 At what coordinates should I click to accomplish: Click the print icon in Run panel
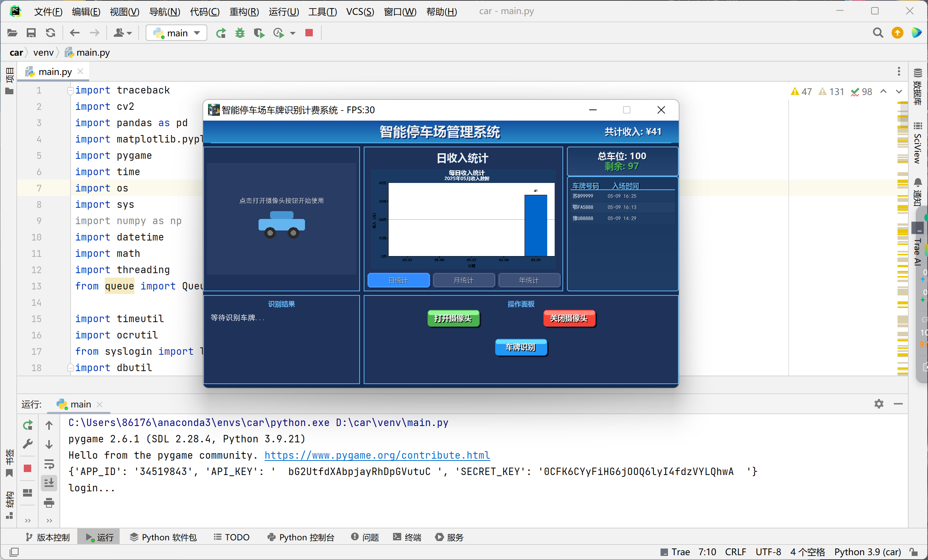(x=49, y=503)
